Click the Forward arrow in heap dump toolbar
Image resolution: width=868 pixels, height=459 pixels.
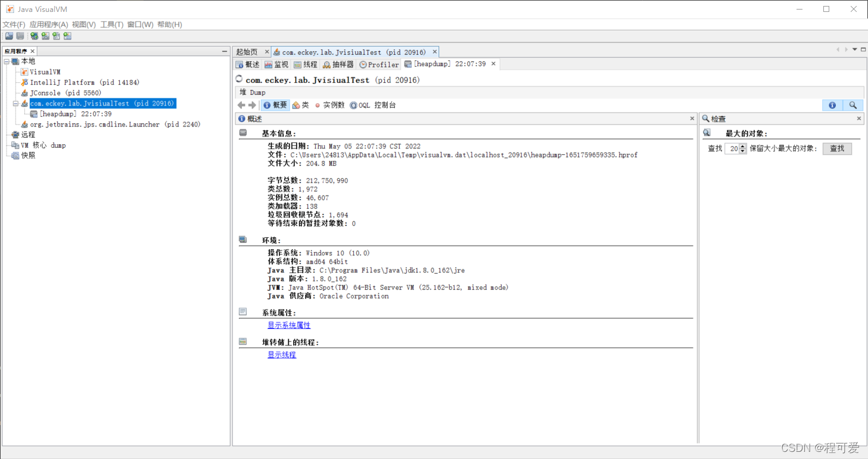tap(252, 105)
